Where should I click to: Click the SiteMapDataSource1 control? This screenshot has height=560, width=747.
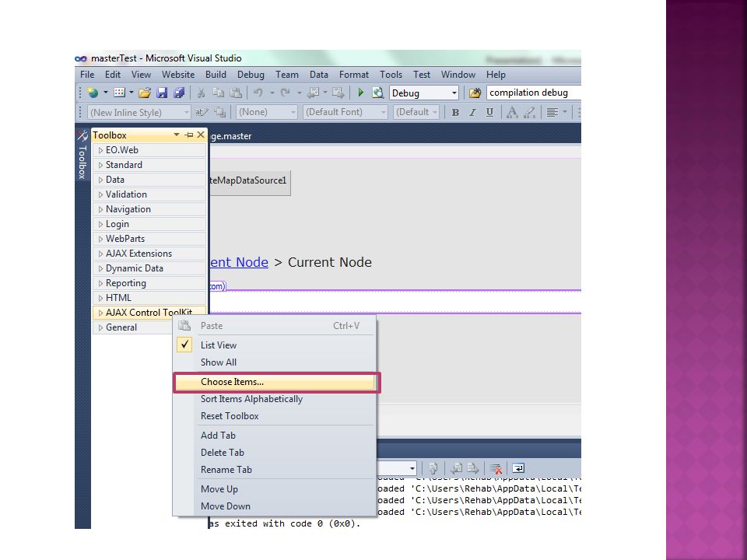[250, 181]
